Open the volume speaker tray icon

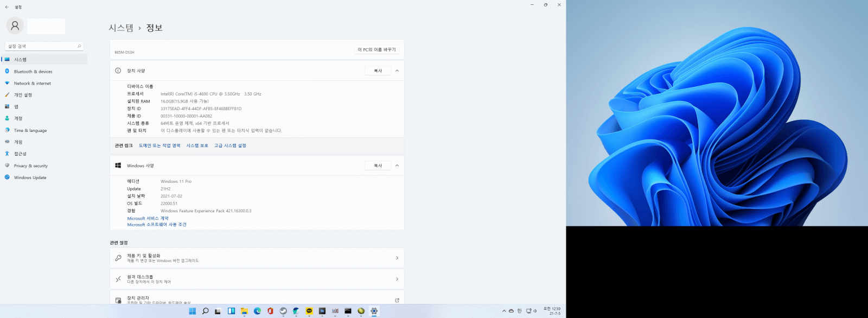point(535,311)
